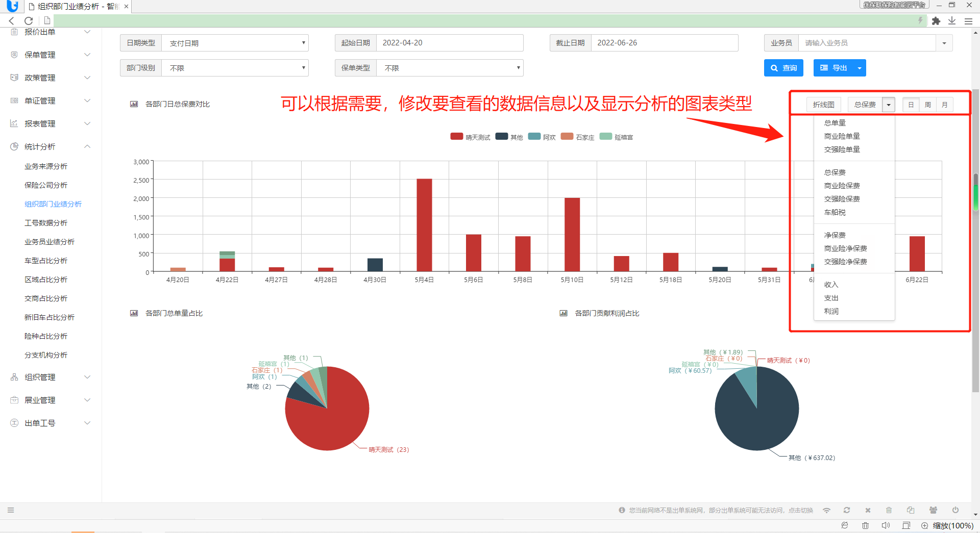
Task: Click the 组织管理 org icon
Action: (14, 377)
